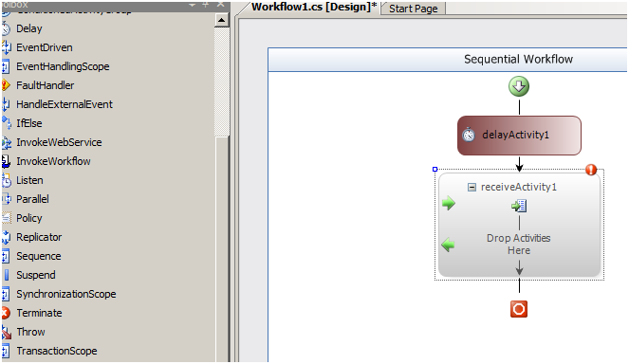Click the EventDriven toolbox icon
This screenshot has width=629, height=364.
click(6, 47)
